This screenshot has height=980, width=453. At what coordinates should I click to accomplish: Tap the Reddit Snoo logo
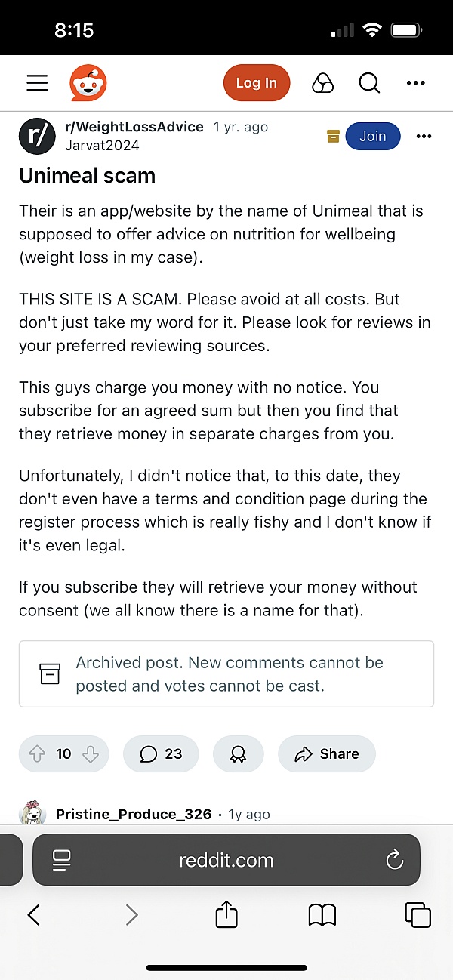point(88,83)
